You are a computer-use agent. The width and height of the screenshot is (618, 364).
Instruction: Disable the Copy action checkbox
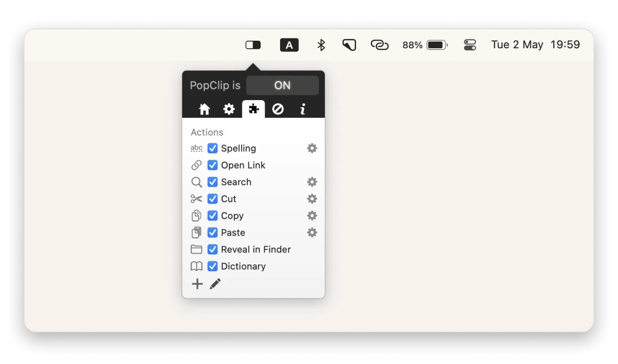coord(213,216)
